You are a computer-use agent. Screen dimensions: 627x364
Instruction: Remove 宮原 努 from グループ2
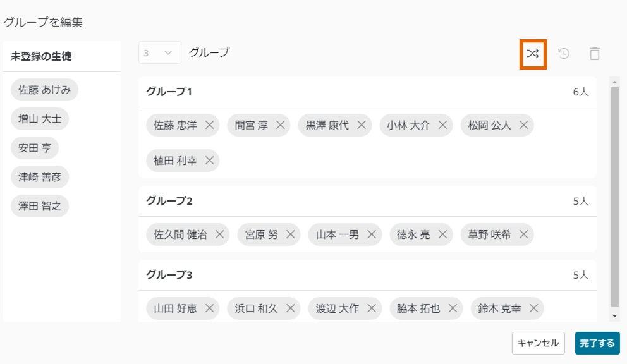click(x=289, y=234)
